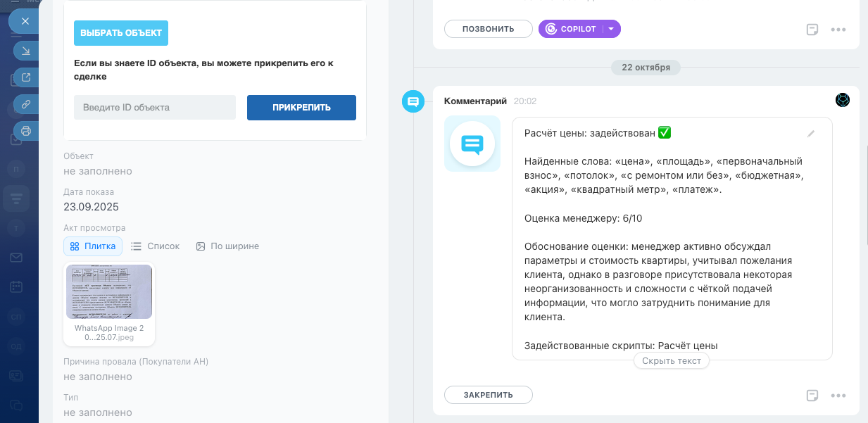This screenshot has height=423, width=868.
Task: Click the 'Выбрать объект' button
Action: [x=121, y=33]
